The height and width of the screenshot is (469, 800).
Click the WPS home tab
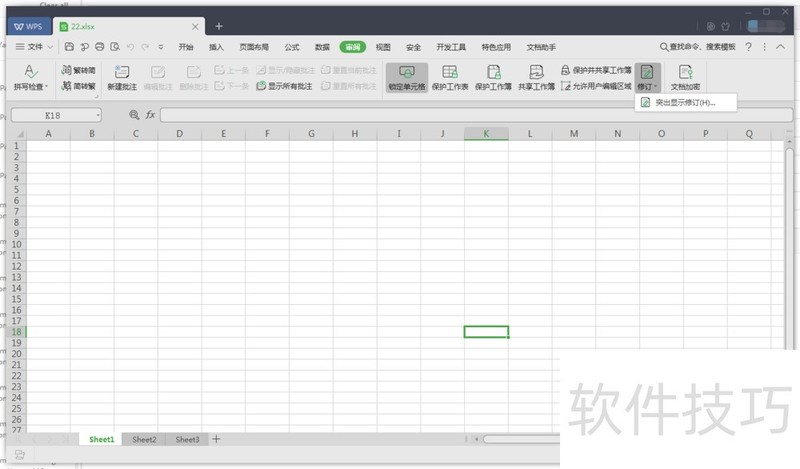click(x=29, y=27)
